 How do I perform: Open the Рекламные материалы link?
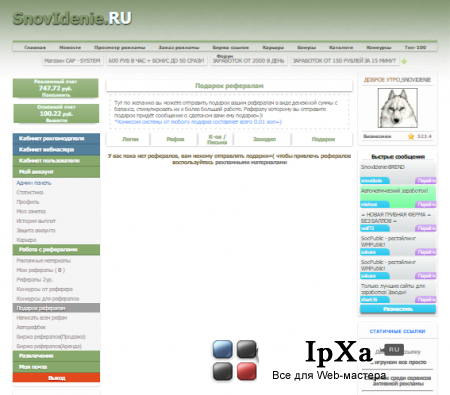43,260
